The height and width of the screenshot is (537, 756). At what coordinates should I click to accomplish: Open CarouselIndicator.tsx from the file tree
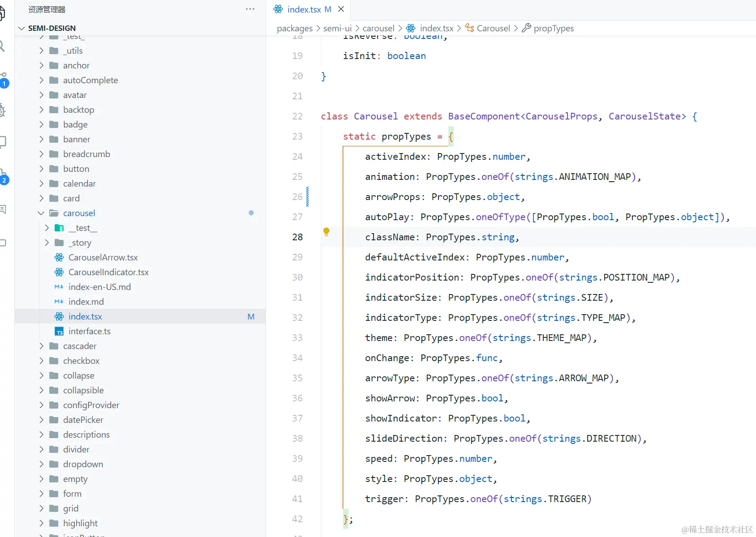click(108, 272)
